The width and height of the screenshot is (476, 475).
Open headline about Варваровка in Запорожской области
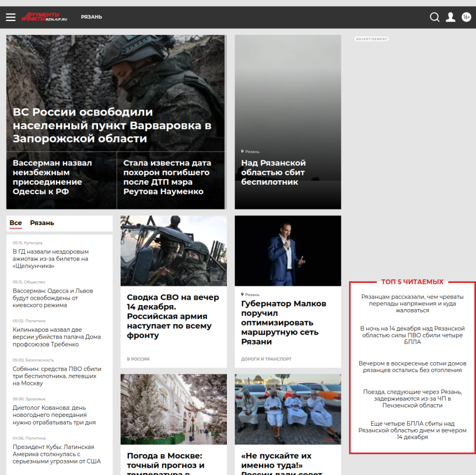(112, 126)
